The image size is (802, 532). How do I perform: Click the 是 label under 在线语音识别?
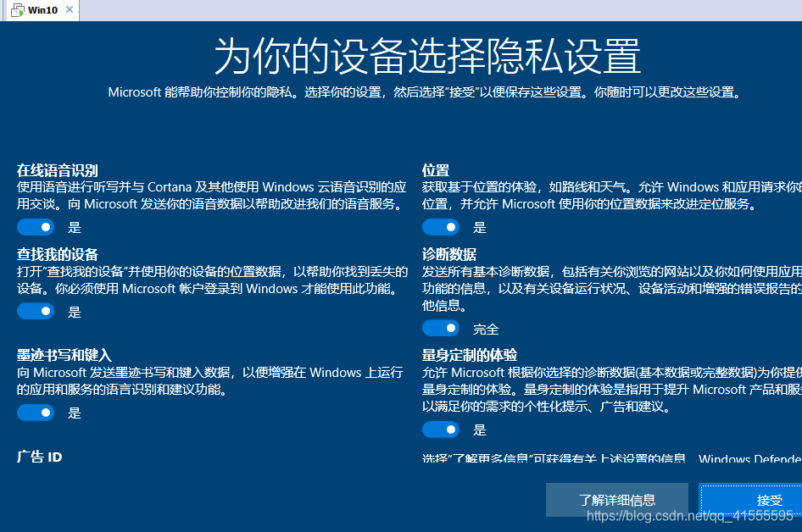[x=75, y=227]
